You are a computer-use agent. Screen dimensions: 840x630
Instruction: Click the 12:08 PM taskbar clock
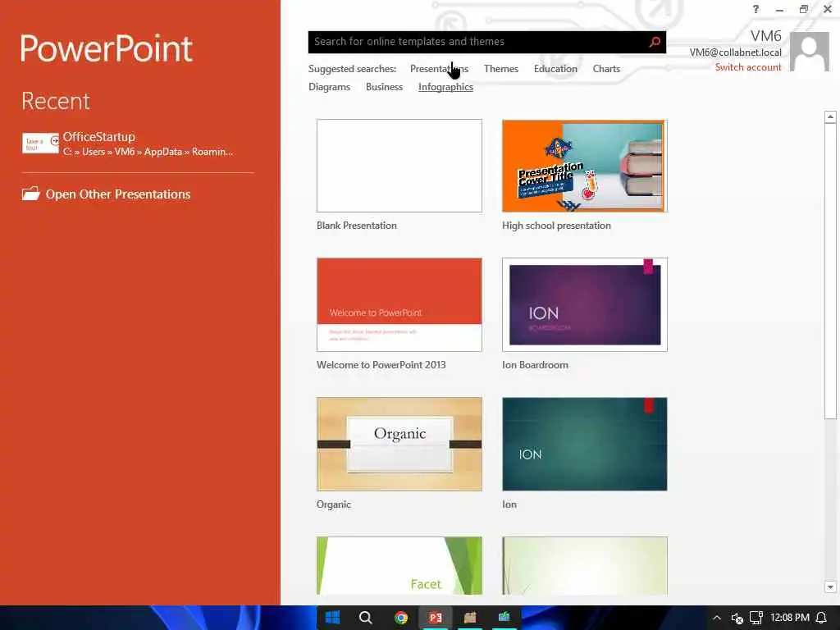click(x=789, y=618)
